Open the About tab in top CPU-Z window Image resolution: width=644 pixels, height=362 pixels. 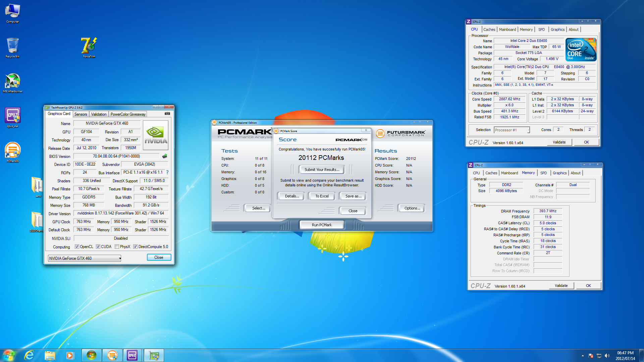point(573,29)
